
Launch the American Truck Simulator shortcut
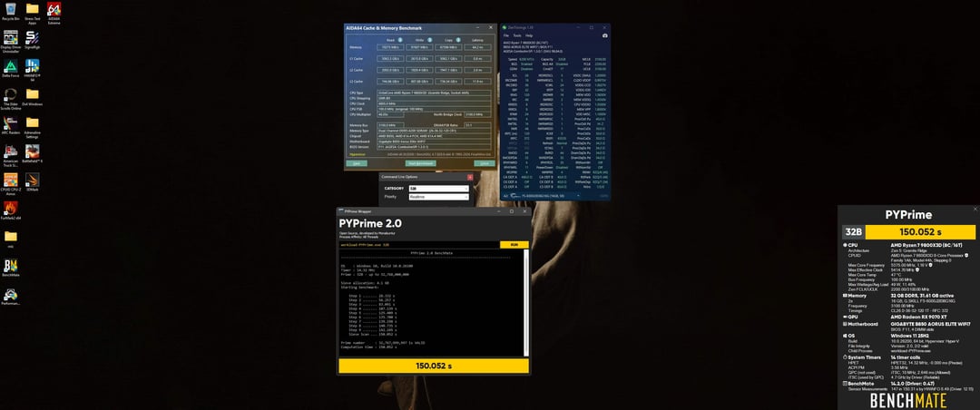pos(11,156)
